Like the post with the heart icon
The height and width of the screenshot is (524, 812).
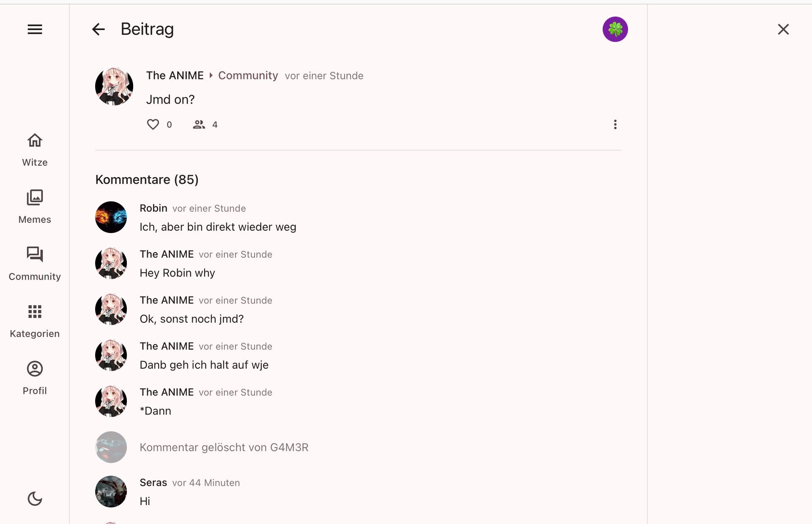[x=153, y=124]
